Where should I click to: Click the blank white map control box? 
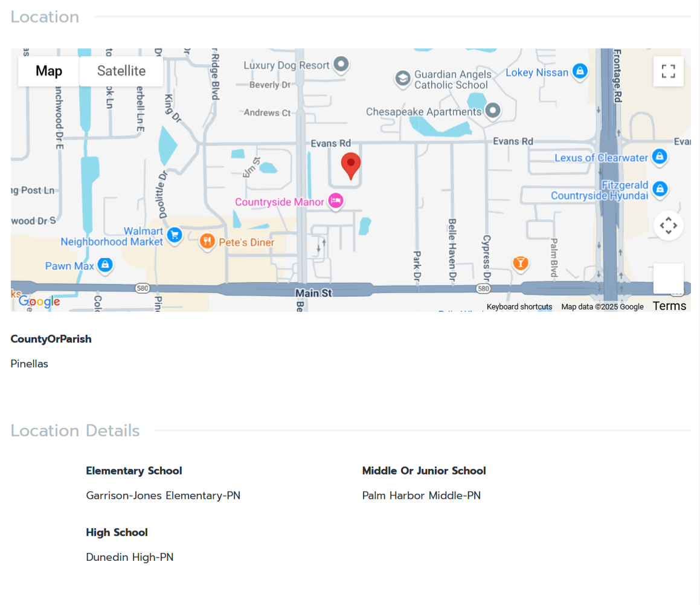(668, 279)
